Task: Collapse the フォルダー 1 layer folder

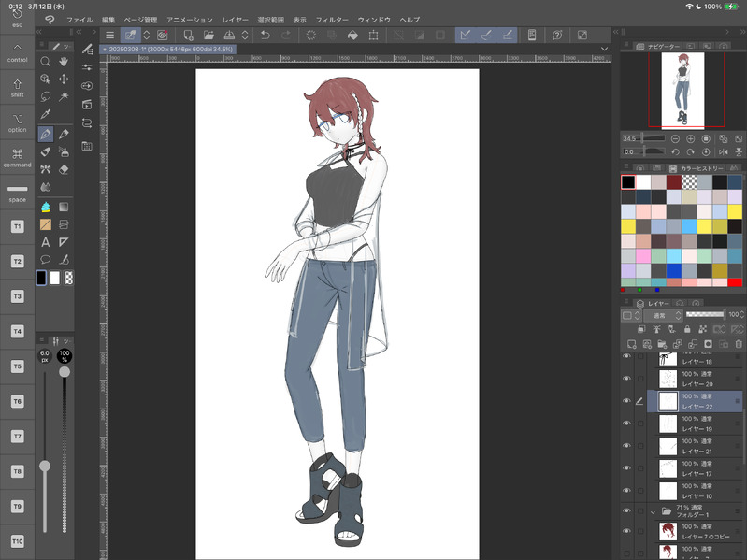Action: point(654,511)
